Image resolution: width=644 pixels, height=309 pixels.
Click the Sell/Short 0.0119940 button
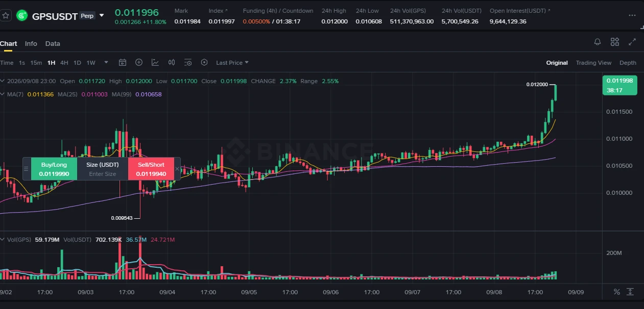pos(151,169)
